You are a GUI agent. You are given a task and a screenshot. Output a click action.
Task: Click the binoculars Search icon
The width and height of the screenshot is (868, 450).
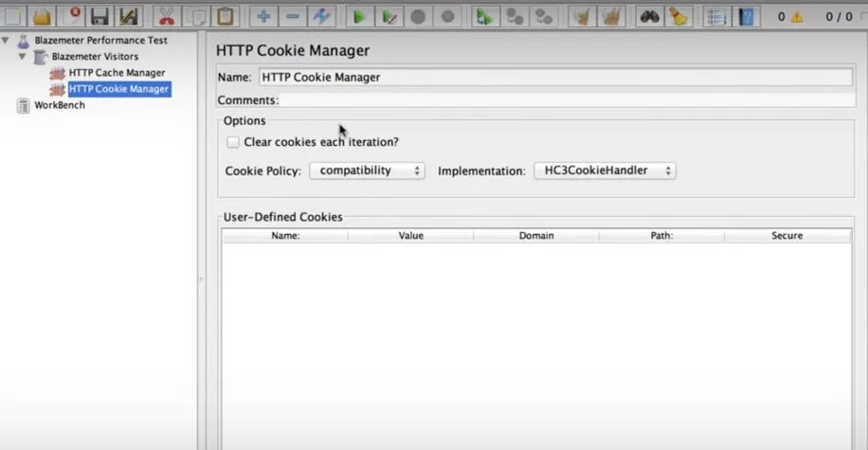click(649, 17)
